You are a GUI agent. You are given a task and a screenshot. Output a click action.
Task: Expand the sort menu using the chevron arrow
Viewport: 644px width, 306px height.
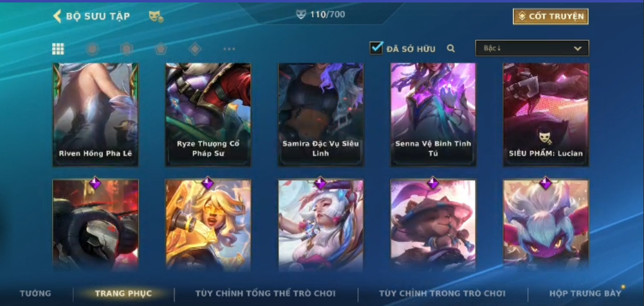click(578, 48)
